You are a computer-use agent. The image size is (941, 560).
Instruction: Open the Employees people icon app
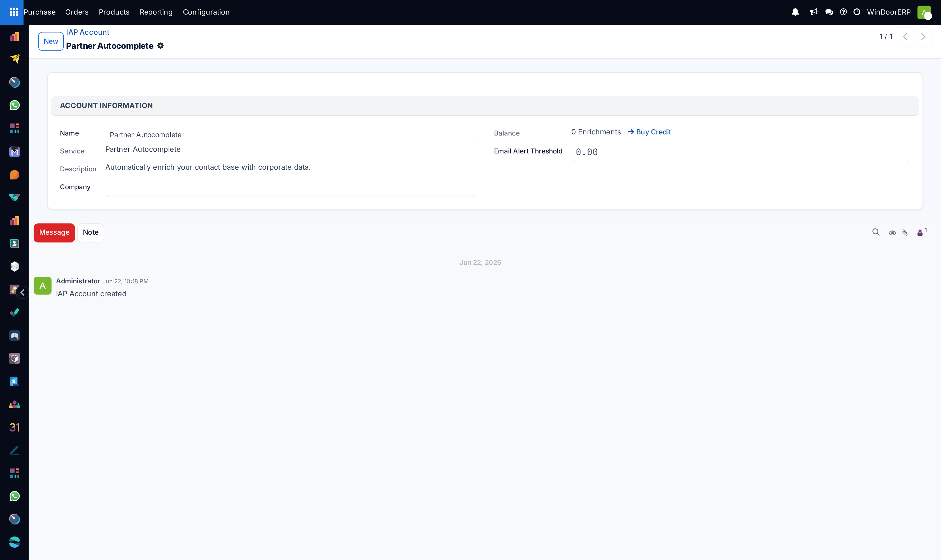[14, 405]
